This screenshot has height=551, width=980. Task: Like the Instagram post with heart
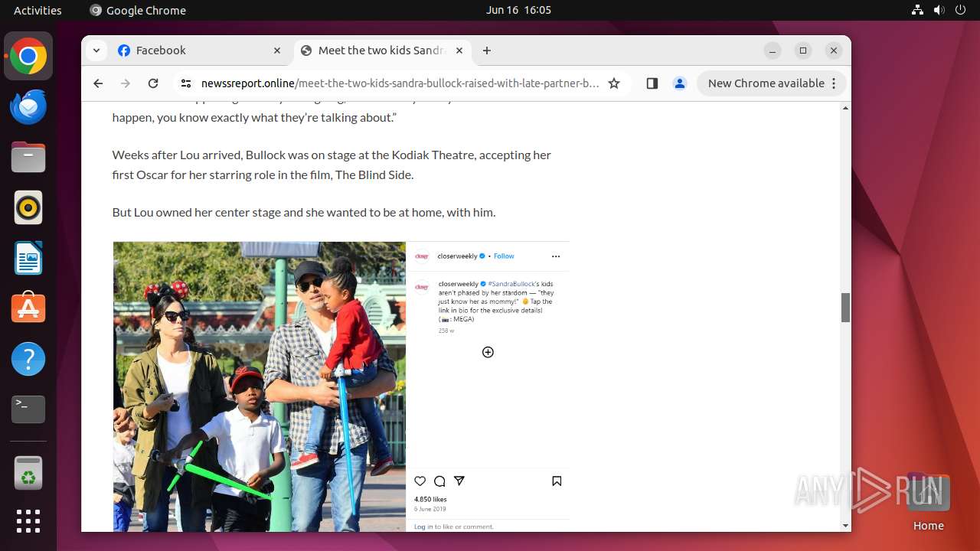pyautogui.click(x=420, y=481)
